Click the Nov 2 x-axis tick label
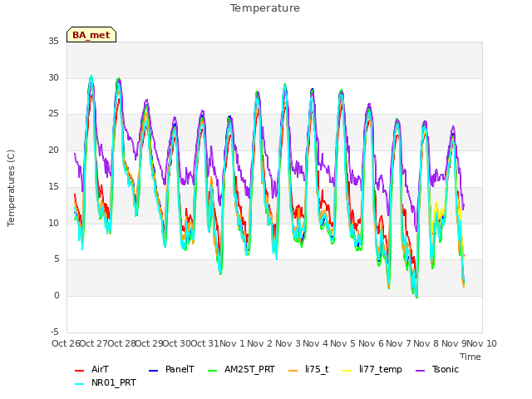 pyautogui.click(x=260, y=343)
